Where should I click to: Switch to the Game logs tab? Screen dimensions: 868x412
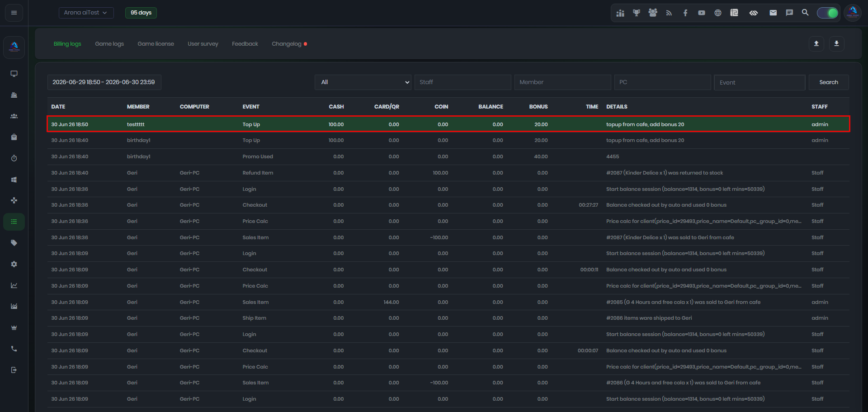[x=109, y=44]
